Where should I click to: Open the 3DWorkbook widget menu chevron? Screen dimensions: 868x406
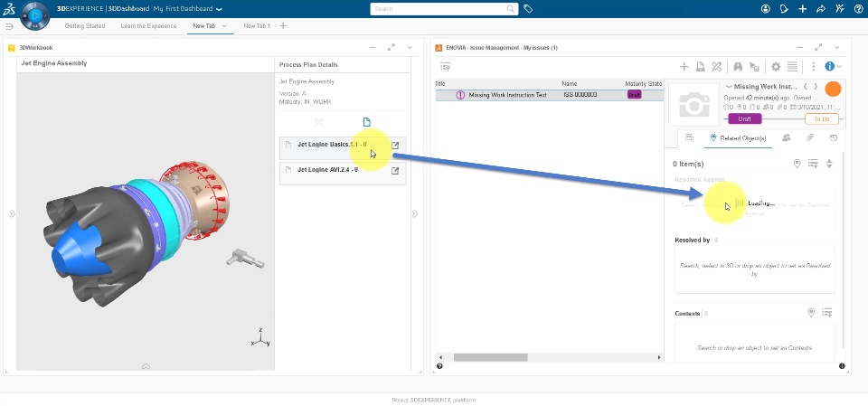click(x=410, y=48)
